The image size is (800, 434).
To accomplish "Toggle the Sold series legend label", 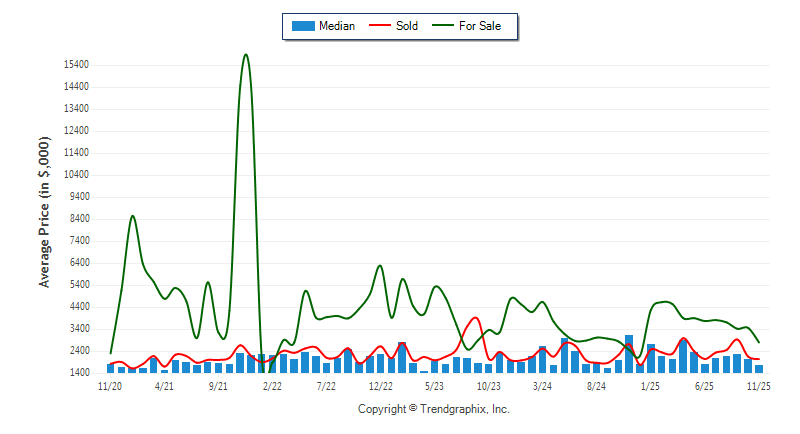I will [x=407, y=26].
